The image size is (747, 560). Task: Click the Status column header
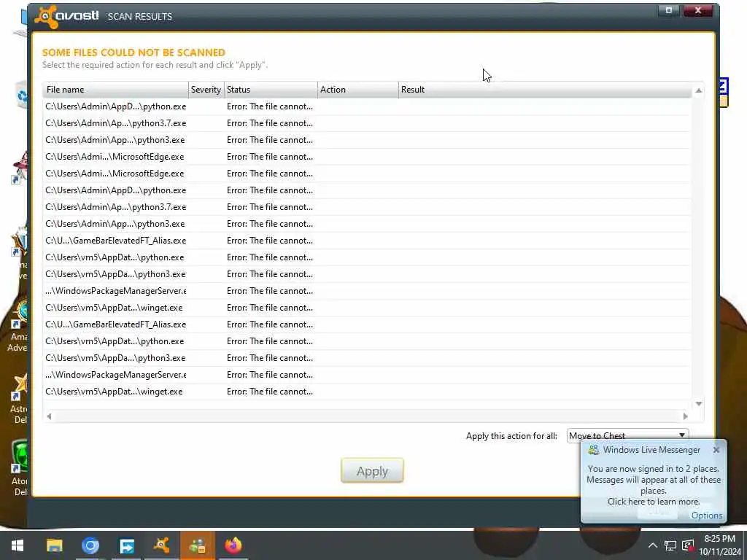pos(271,90)
